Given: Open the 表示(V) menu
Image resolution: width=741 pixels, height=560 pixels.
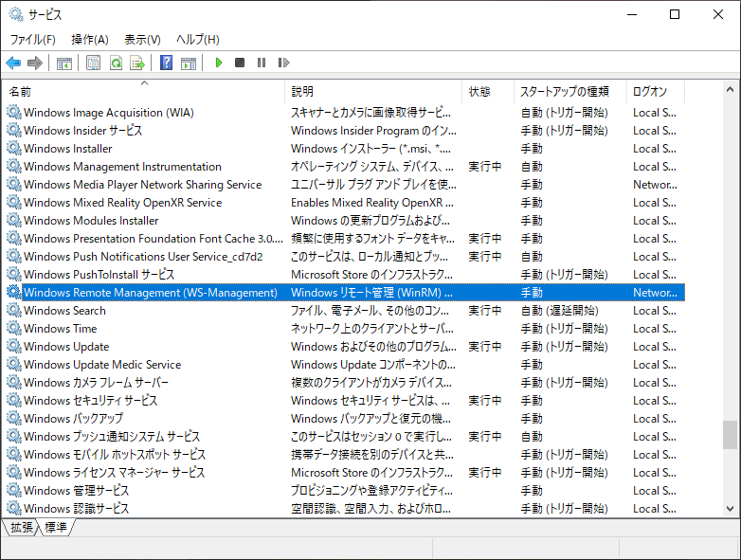Looking at the screenshot, I should (x=142, y=39).
